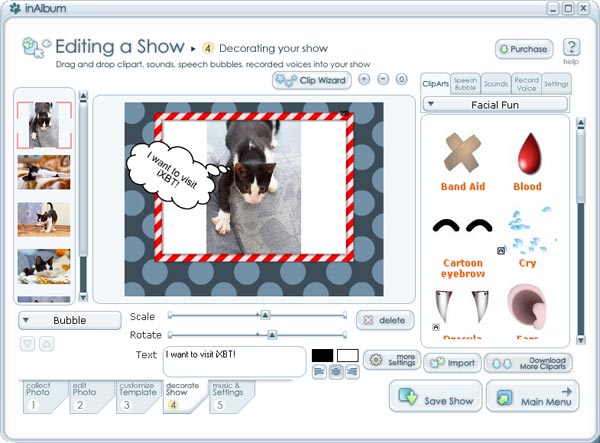The height and width of the screenshot is (443, 600).
Task: Switch to the Speech Bubble tab
Action: click(x=465, y=84)
